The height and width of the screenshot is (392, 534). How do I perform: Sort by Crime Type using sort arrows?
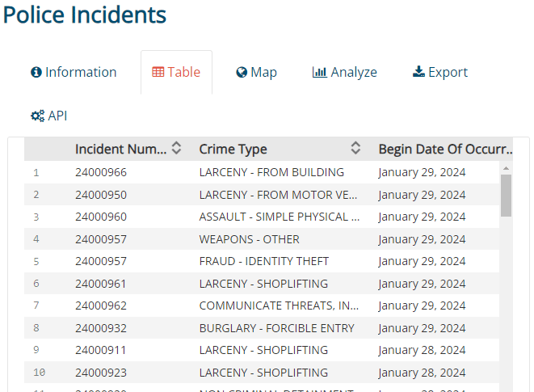(355, 149)
